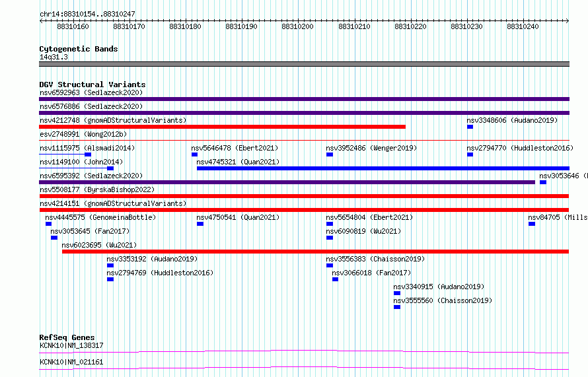Click the small blue nsv3348606 marker
Screen dimensions: 588x377
(470, 127)
